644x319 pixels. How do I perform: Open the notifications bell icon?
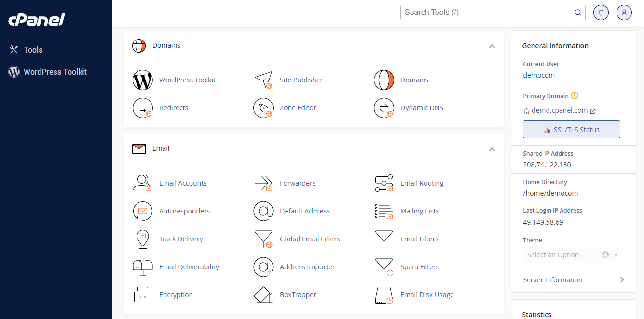[601, 12]
